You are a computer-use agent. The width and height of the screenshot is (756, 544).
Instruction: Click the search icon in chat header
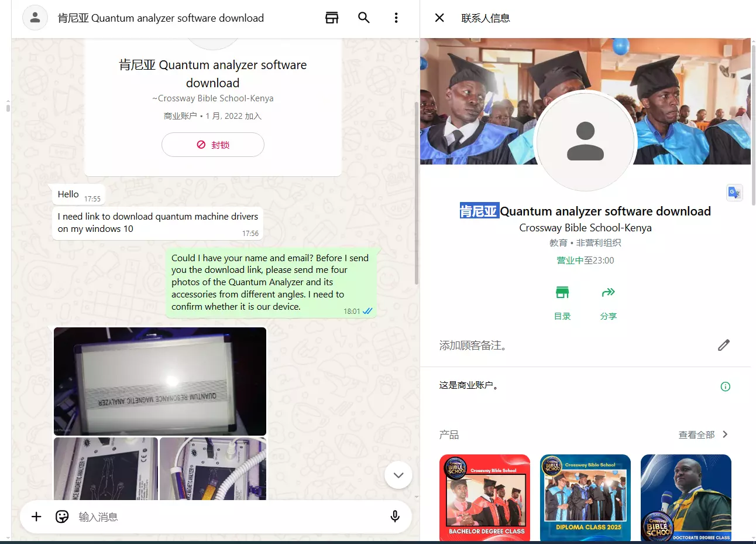(x=364, y=18)
